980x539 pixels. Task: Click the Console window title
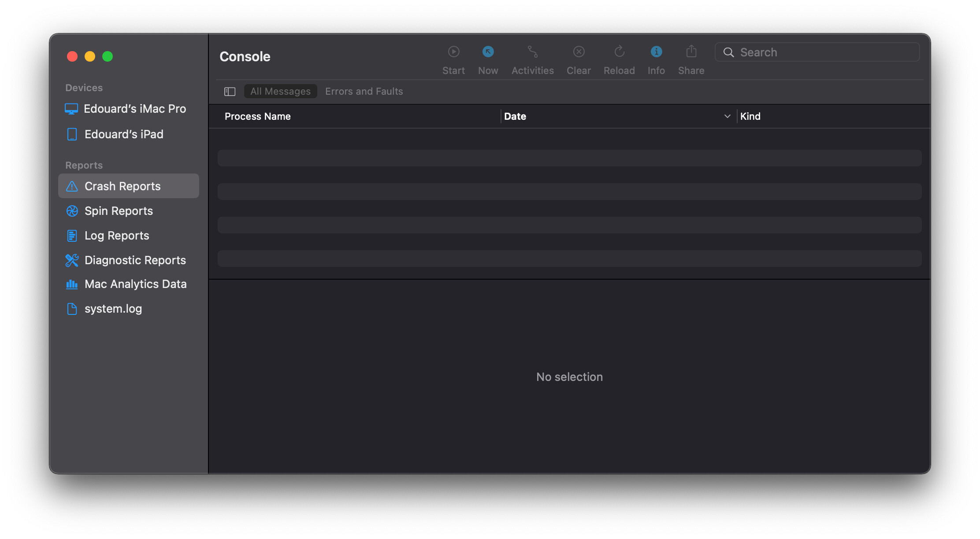coord(245,56)
